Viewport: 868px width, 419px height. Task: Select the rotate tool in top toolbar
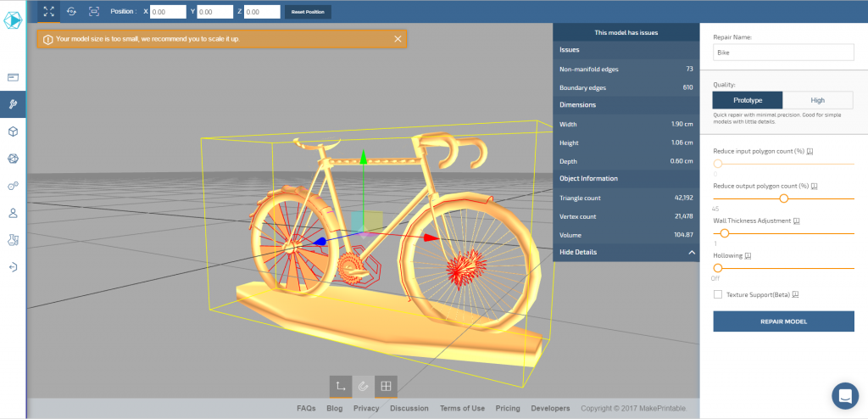click(71, 12)
